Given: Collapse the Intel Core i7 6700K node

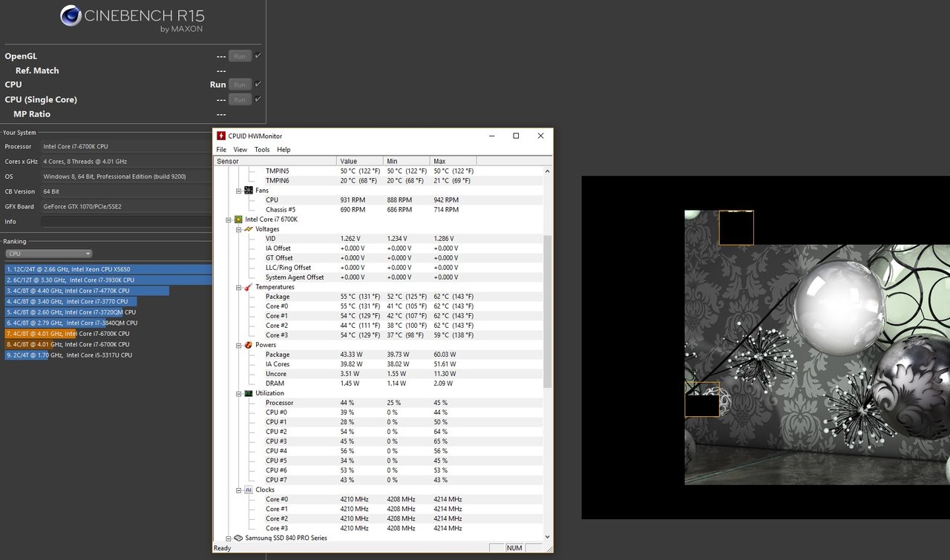Looking at the screenshot, I should click(229, 220).
